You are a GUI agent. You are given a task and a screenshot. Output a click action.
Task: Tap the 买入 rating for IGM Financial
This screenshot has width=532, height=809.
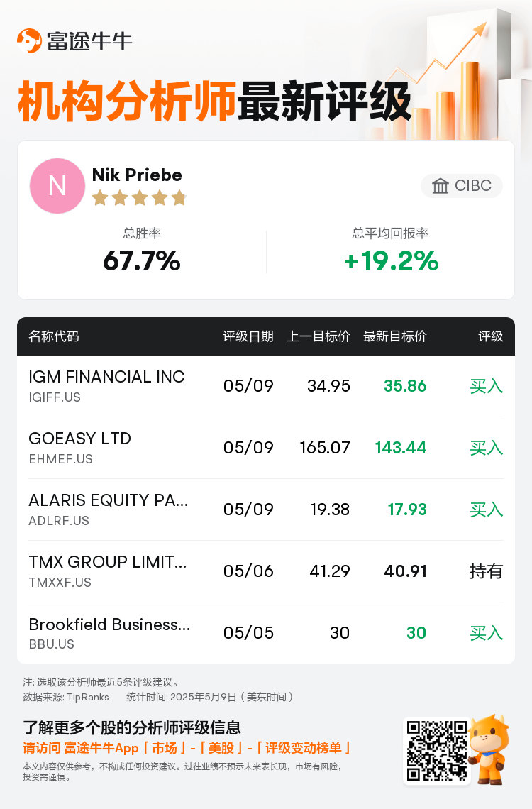pyautogui.click(x=486, y=386)
